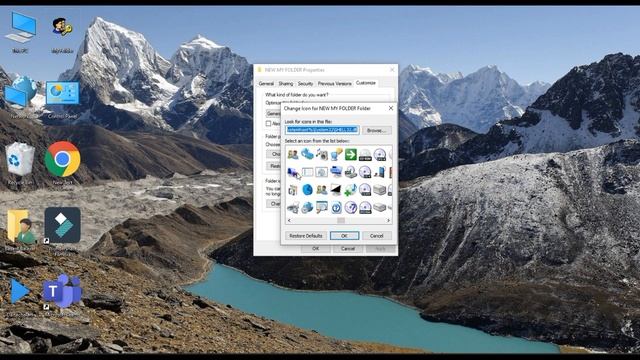
Task: Open the folder type dropdown in Properties
Action: pyautogui.click(x=273, y=113)
